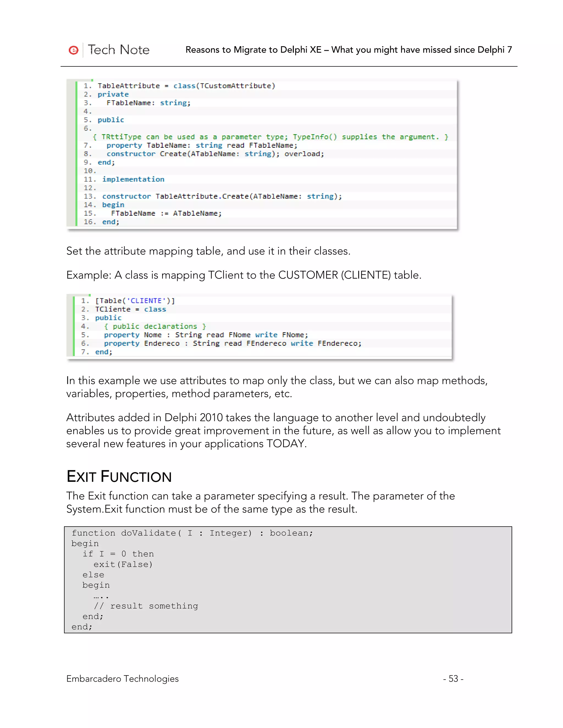
Task: Click the paragraph starting 'In this example we use attributes'
Action: (x=277, y=387)
